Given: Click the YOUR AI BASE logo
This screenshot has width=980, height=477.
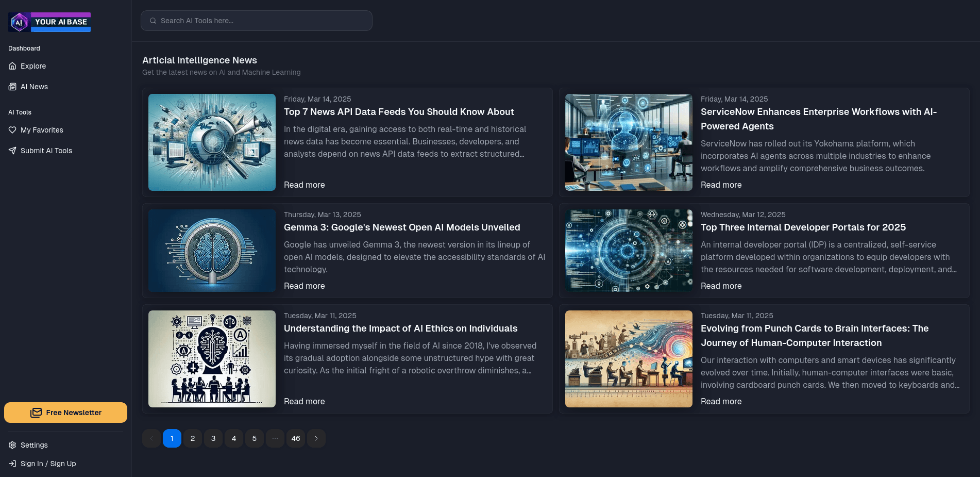Looking at the screenshot, I should click(49, 22).
